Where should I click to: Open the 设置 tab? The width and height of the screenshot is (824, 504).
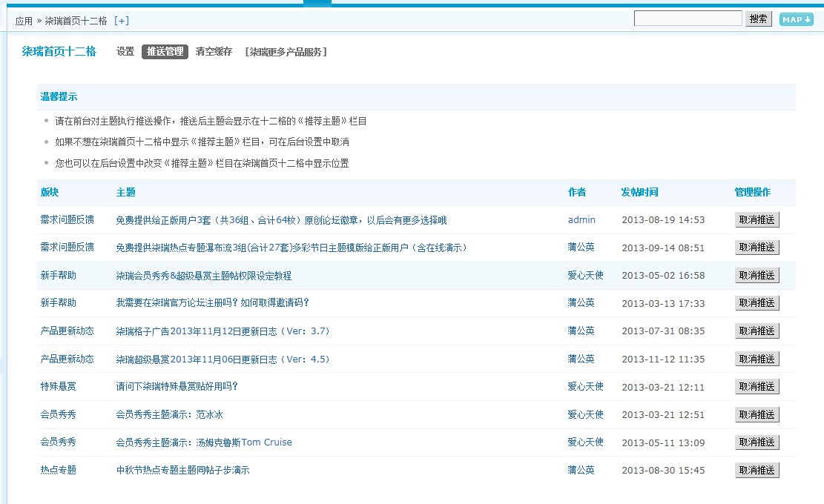point(125,52)
